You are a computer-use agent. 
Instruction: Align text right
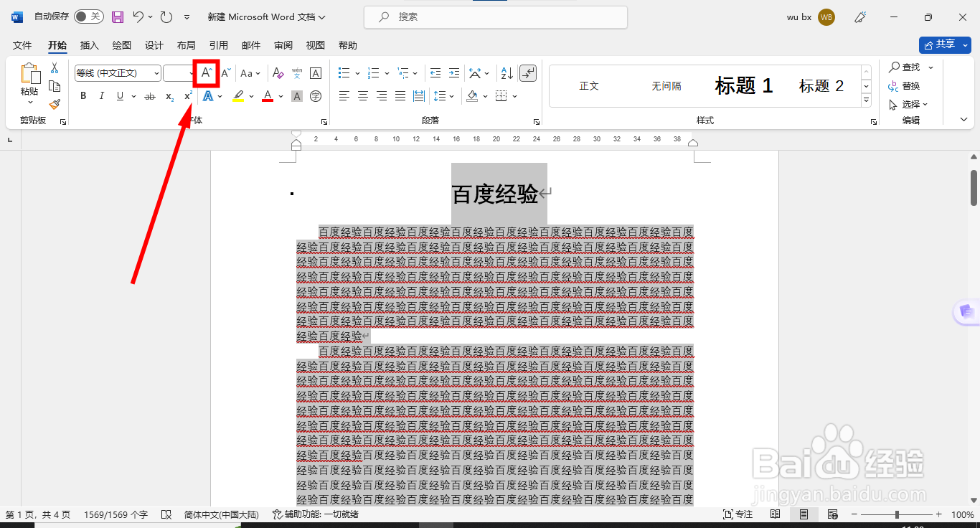pyautogui.click(x=382, y=96)
